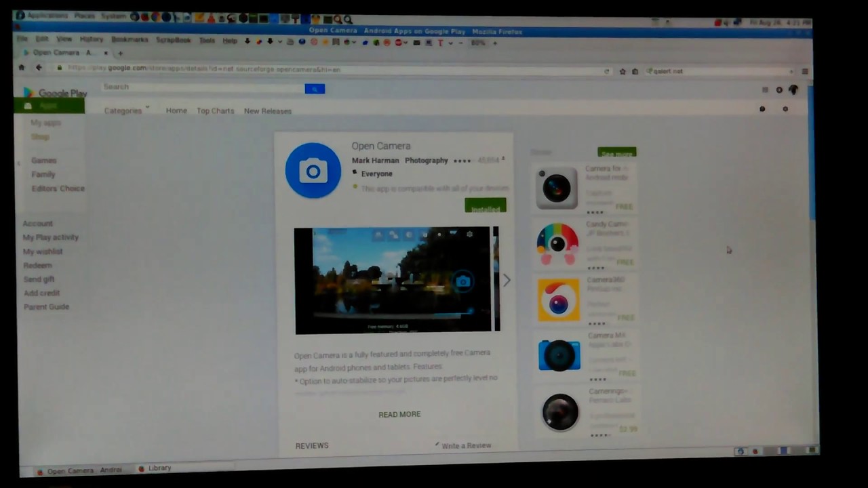Open the Library window in the taskbar

click(155, 468)
